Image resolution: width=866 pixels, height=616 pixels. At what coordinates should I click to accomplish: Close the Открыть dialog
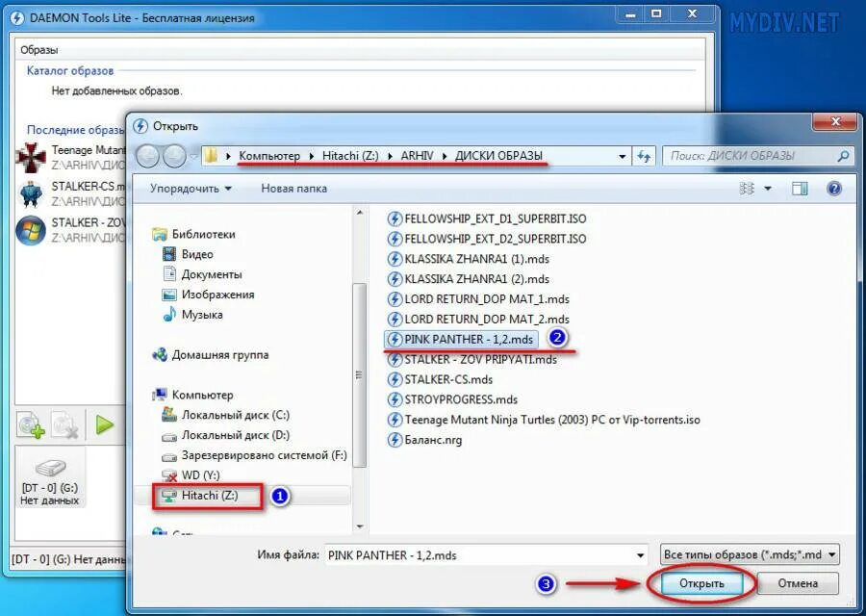point(835,121)
